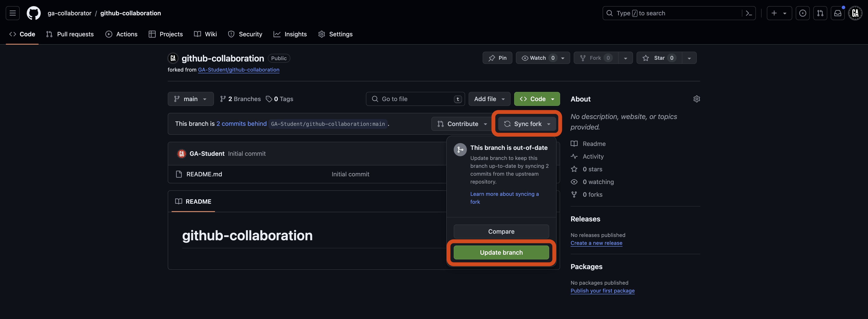This screenshot has width=868, height=319.
Task: Open the Actions tab
Action: click(121, 34)
